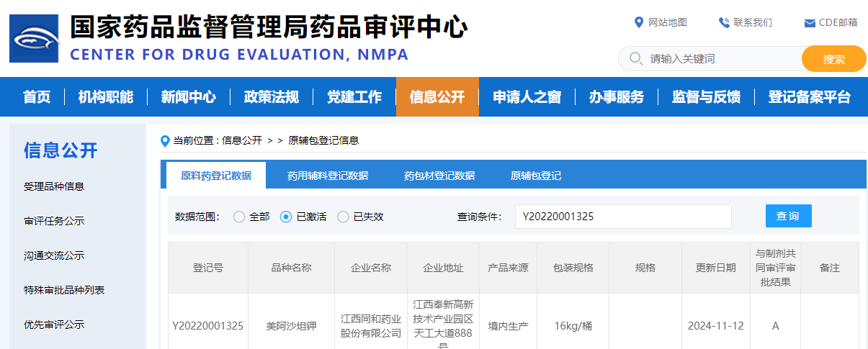Select the 已失效 radio button
This screenshot has width=868, height=349.
[x=343, y=217]
